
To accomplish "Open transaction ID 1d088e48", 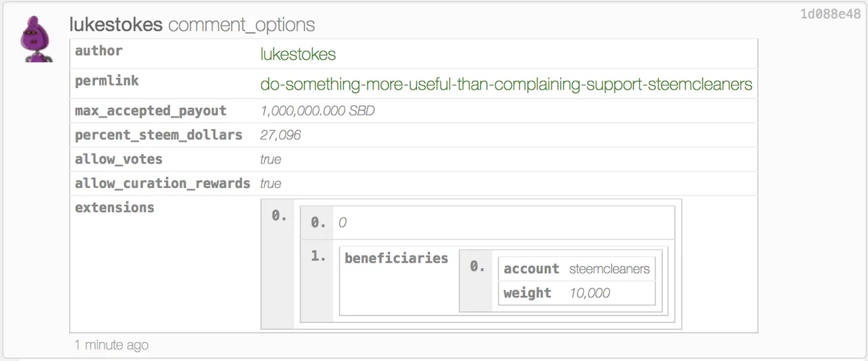I will [830, 14].
